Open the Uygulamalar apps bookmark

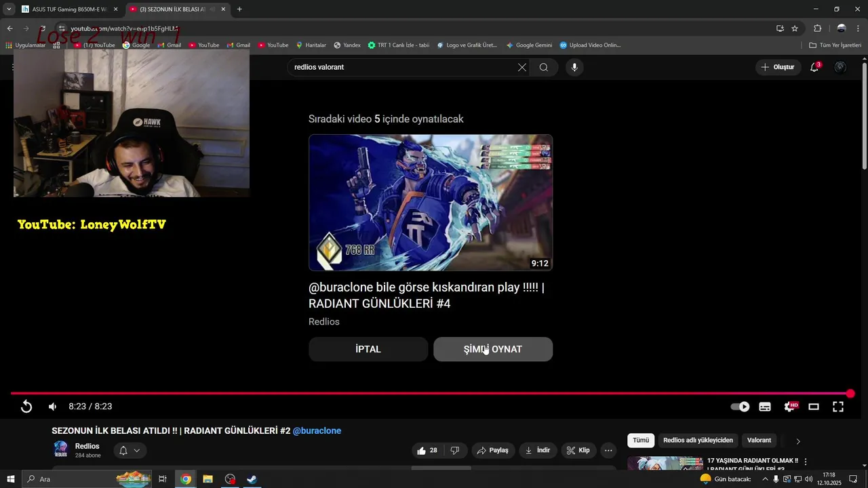25,45
